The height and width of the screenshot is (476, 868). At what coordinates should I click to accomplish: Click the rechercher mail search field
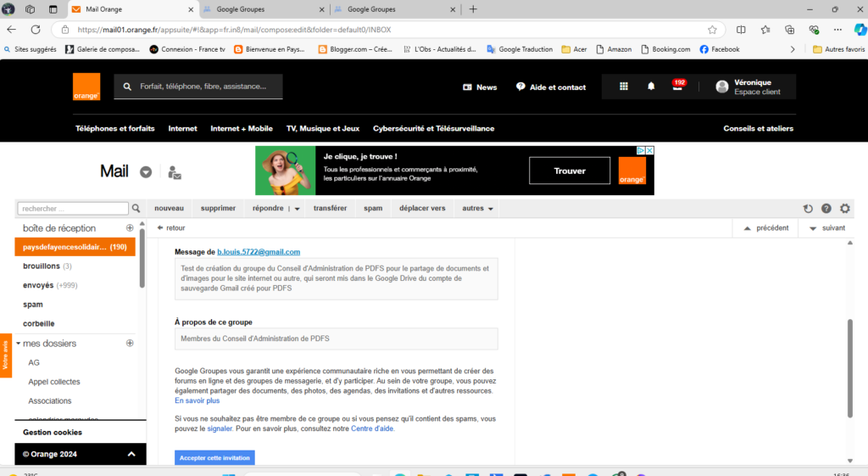coord(73,208)
